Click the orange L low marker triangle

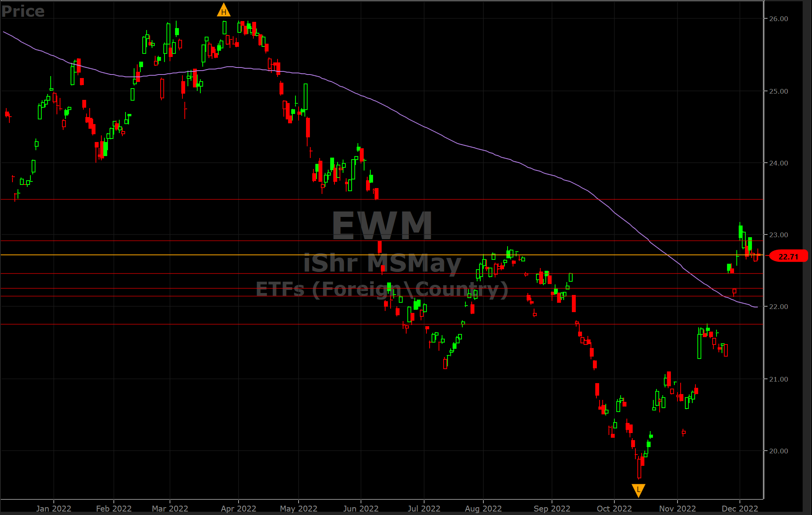(639, 490)
